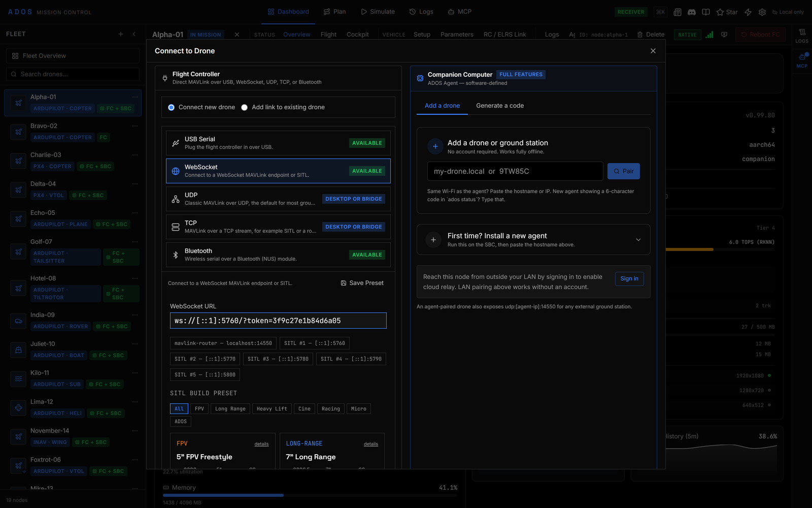
Task: Click the WebSocket globe icon
Action: (x=176, y=171)
